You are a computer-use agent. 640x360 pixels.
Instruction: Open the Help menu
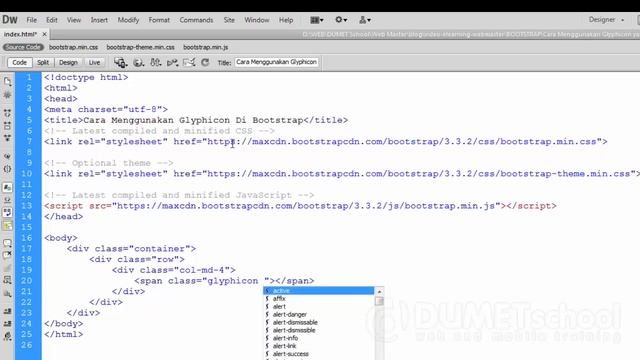[x=286, y=20]
